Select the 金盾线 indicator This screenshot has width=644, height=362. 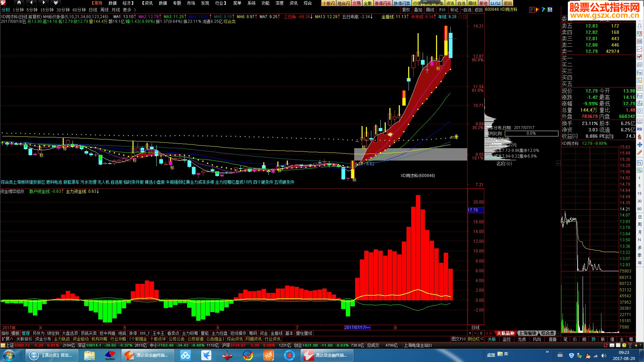click(276, 333)
